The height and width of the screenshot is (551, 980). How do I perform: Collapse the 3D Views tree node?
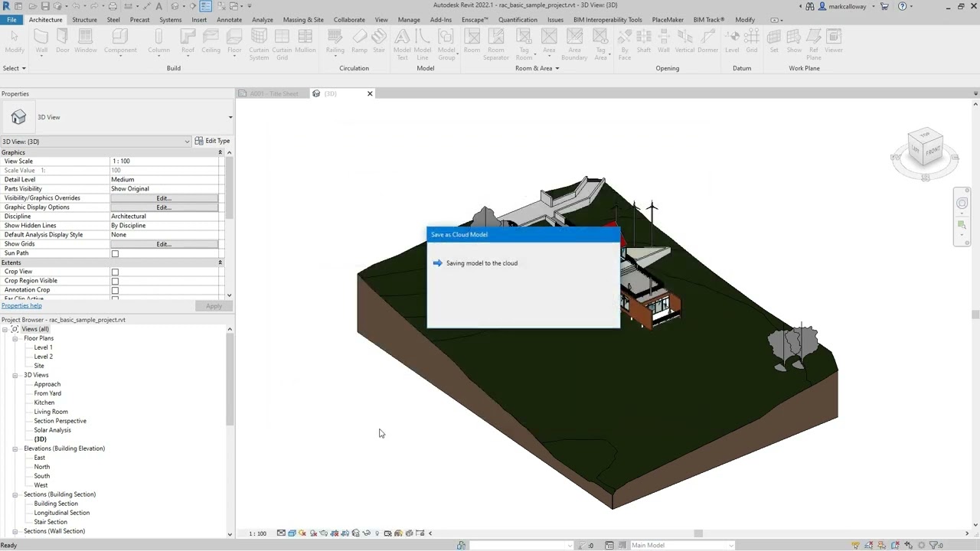point(15,375)
